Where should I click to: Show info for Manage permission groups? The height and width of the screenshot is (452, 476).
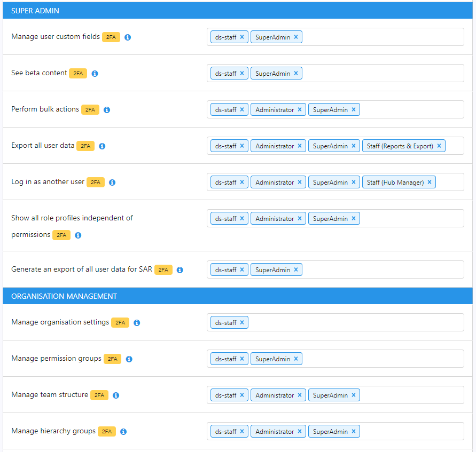[x=129, y=359]
